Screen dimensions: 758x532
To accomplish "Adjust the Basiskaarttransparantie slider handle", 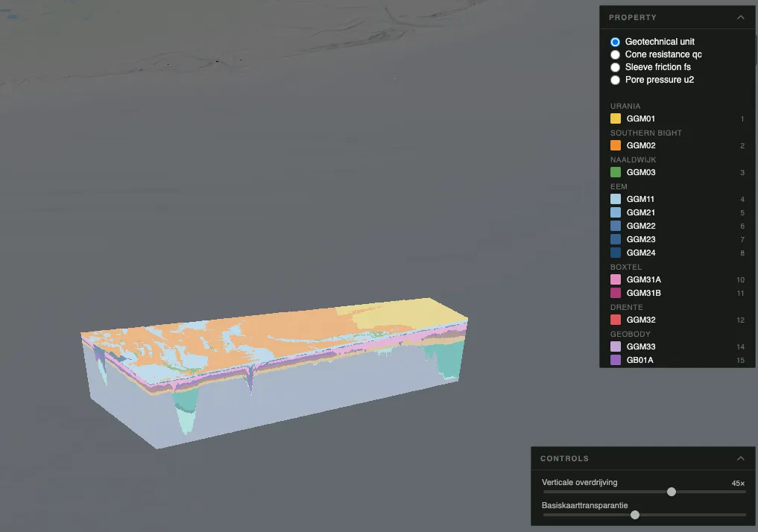I will click(x=635, y=515).
